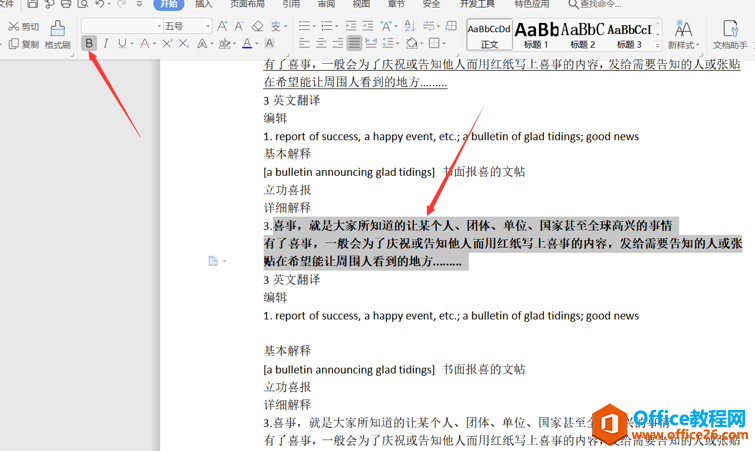Click the 剪切 cut button

[x=24, y=26]
